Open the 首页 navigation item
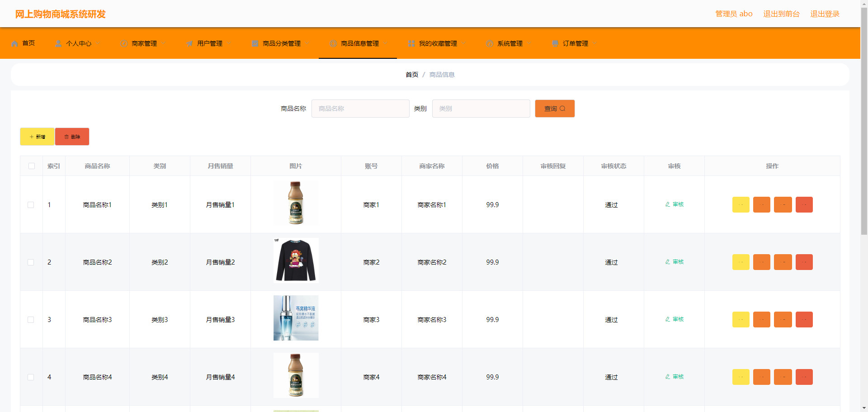Image resolution: width=868 pixels, height=412 pixels. click(23, 43)
